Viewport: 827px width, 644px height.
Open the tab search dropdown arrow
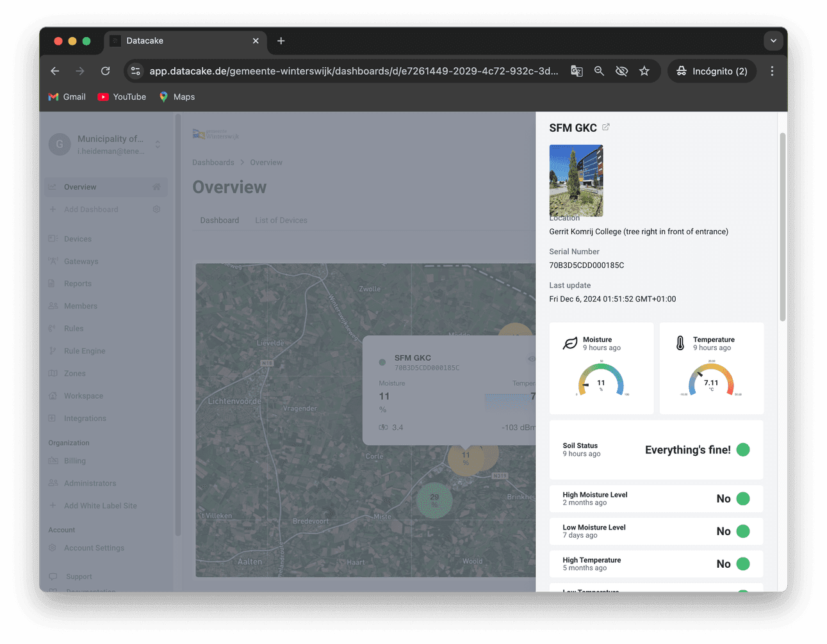[x=773, y=41]
